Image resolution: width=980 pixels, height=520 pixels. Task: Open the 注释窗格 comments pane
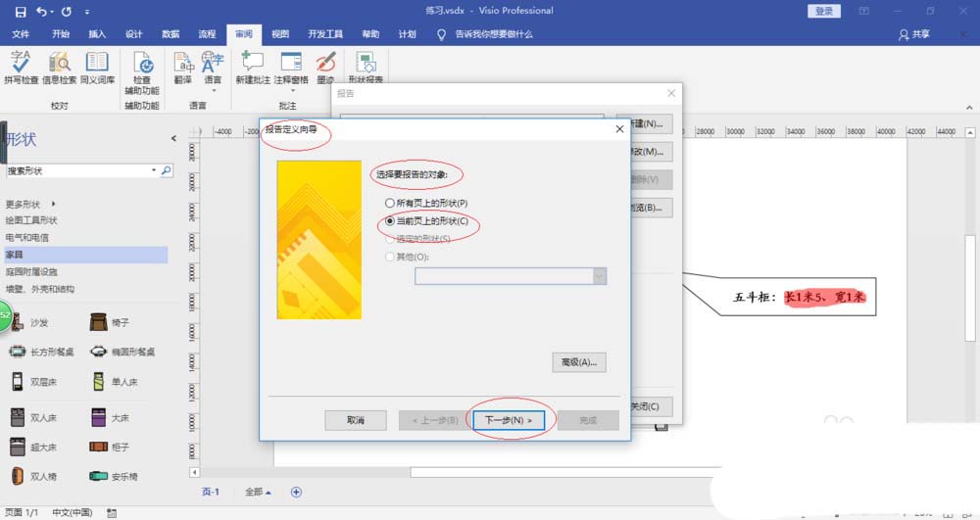pyautogui.click(x=291, y=70)
